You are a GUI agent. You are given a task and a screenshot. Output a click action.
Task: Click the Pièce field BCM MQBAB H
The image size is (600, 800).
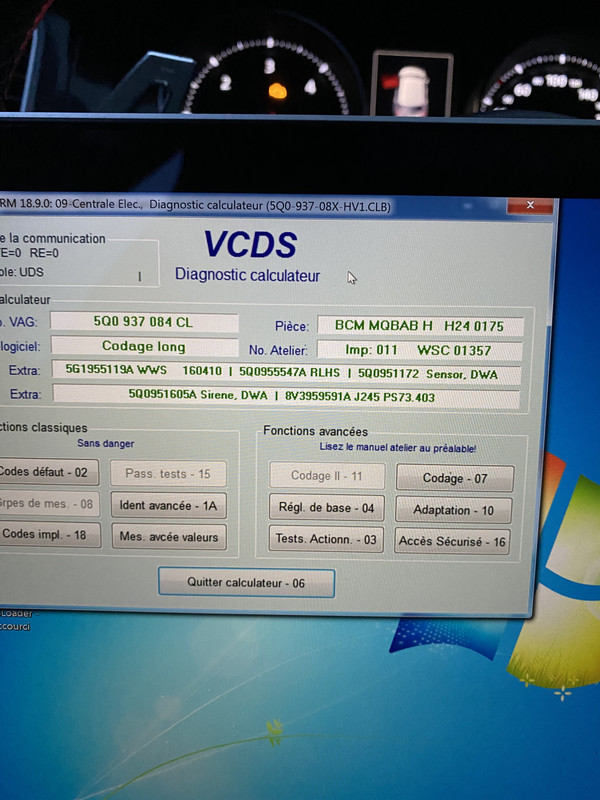click(420, 326)
